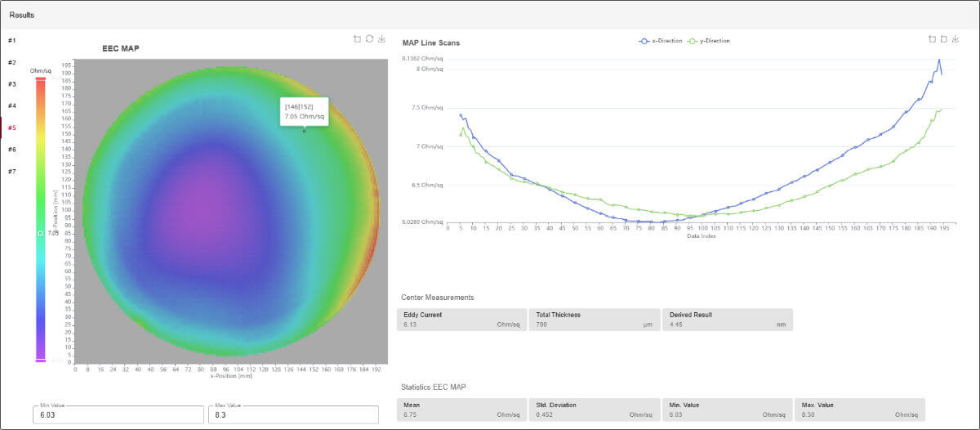This screenshot has width=980, height=430.
Task: Switch to measurement #6
Action: coord(12,150)
